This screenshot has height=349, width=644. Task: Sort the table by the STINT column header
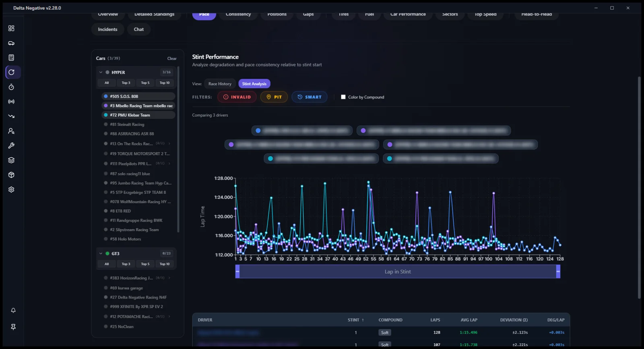click(356, 320)
